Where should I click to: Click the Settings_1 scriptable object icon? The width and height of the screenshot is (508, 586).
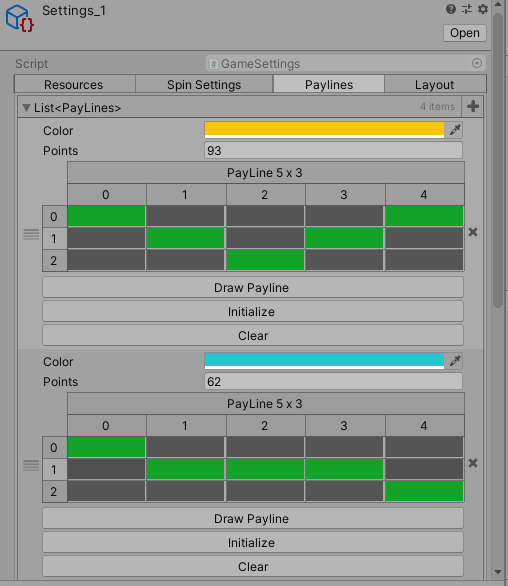[x=19, y=18]
